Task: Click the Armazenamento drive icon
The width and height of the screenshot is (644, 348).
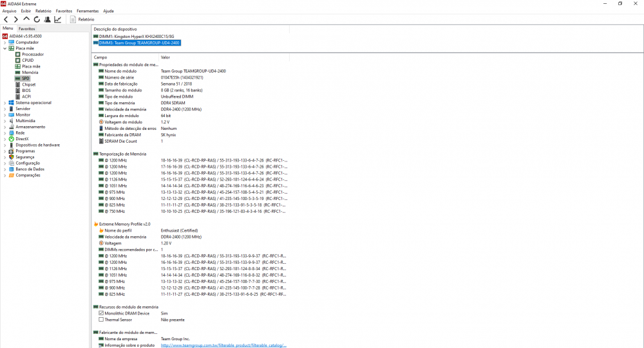Action: (11, 127)
